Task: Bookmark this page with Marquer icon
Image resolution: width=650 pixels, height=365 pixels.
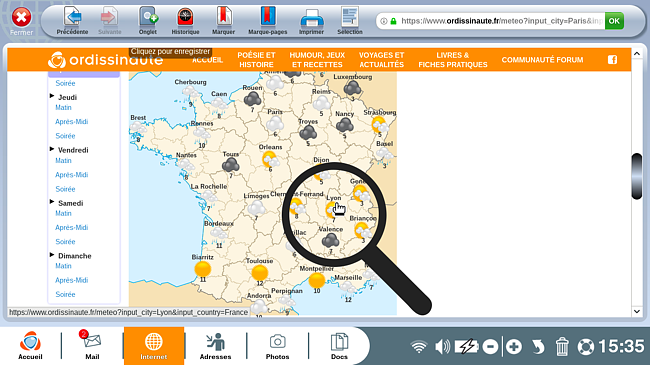Action: pos(223,17)
